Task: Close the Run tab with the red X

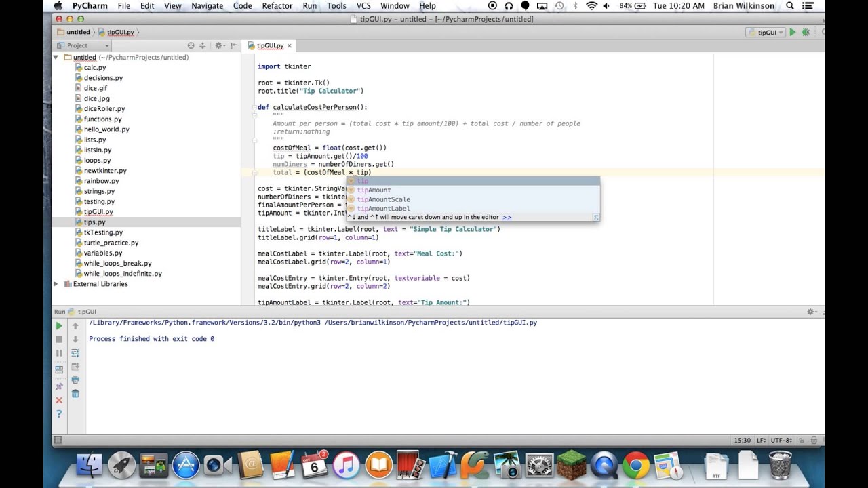Action: pyautogui.click(x=59, y=400)
